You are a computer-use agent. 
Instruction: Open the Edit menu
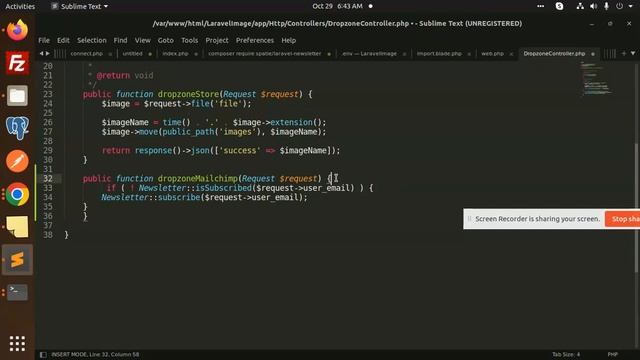(x=63, y=40)
